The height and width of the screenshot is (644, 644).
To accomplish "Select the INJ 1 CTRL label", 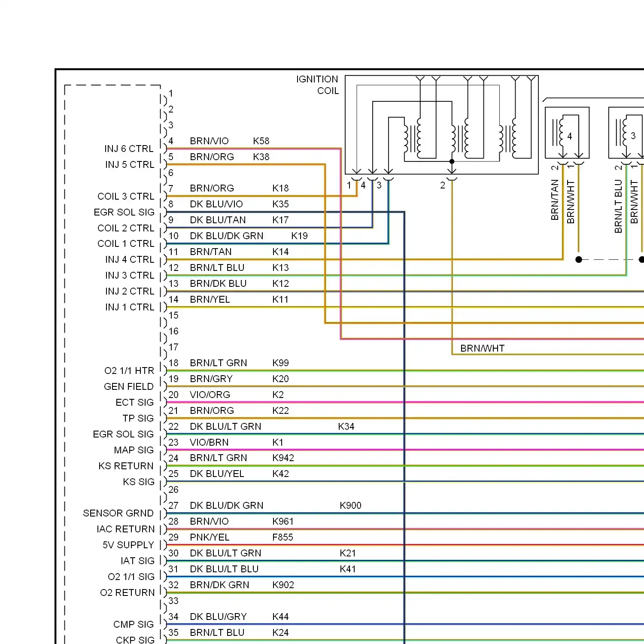I will 130,307.
